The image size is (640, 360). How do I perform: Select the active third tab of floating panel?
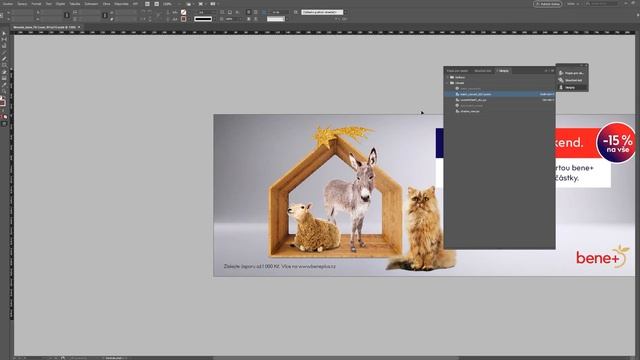pyautogui.click(x=503, y=71)
